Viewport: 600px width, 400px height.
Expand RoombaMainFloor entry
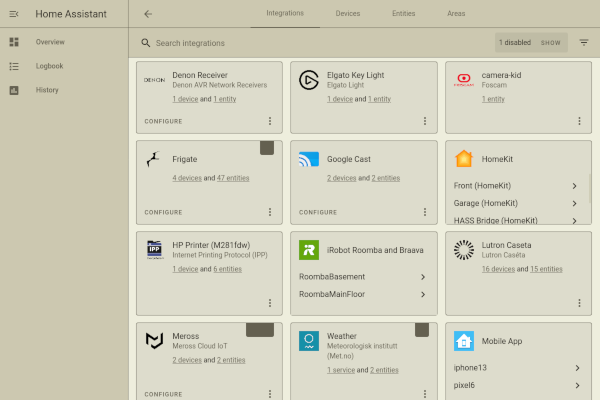pyautogui.click(x=364, y=294)
